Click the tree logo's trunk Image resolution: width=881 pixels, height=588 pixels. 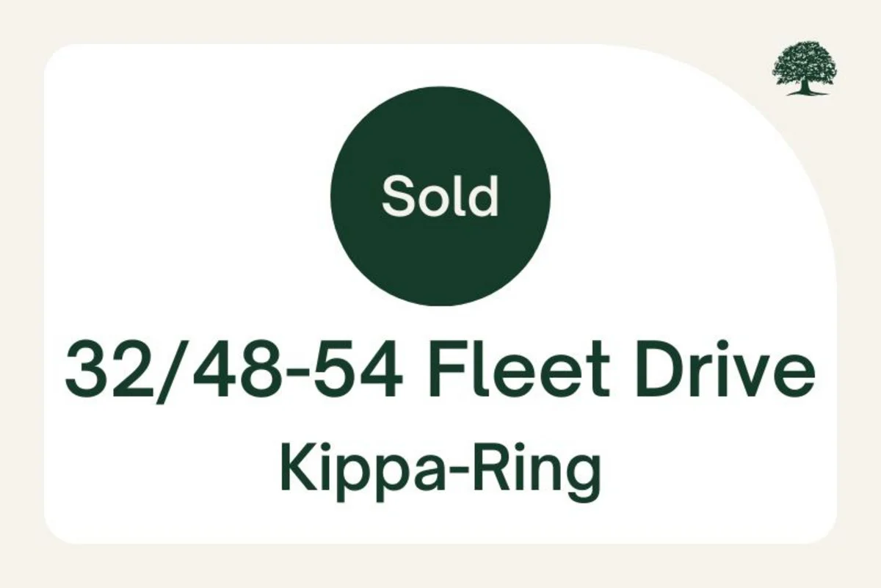[805, 87]
